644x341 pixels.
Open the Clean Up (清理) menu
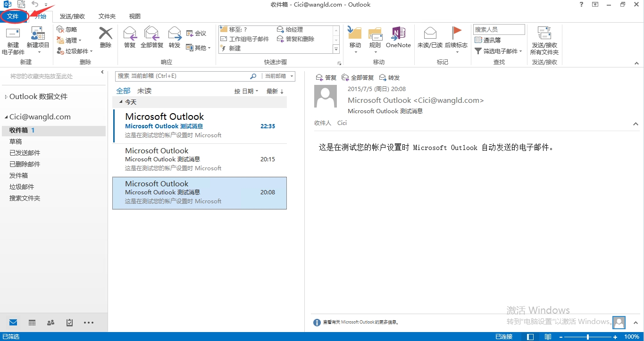(x=69, y=40)
